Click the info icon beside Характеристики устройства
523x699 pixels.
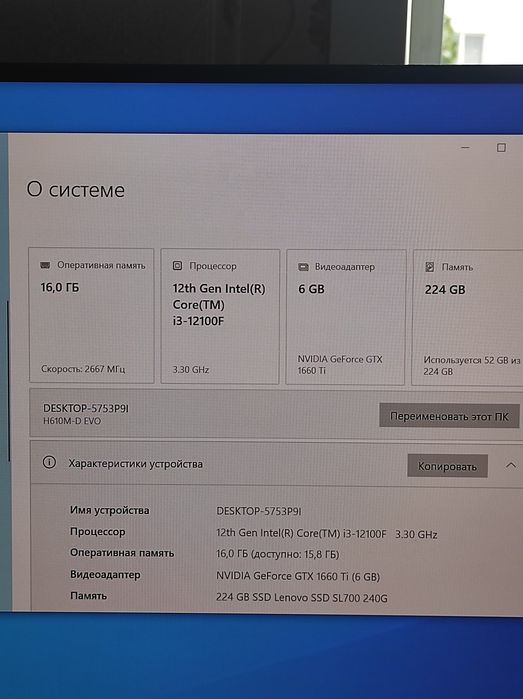click(49, 462)
